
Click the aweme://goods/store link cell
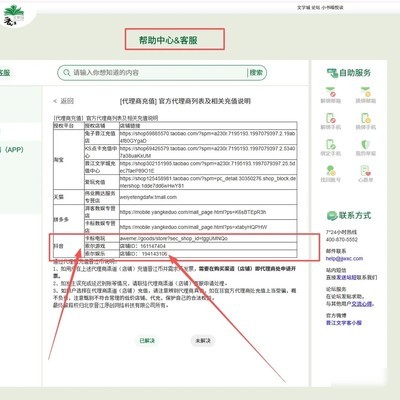[208, 239]
